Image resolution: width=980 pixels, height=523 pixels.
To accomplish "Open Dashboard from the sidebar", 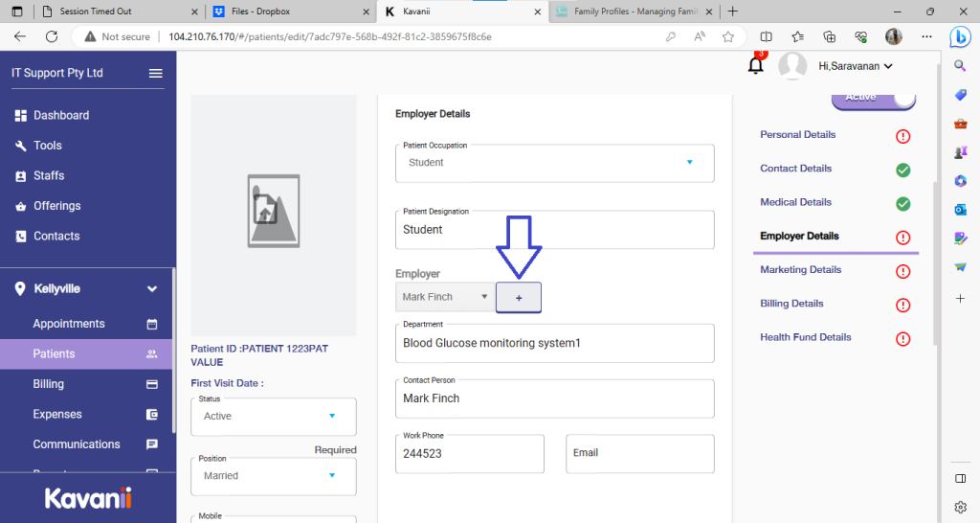I will point(60,115).
